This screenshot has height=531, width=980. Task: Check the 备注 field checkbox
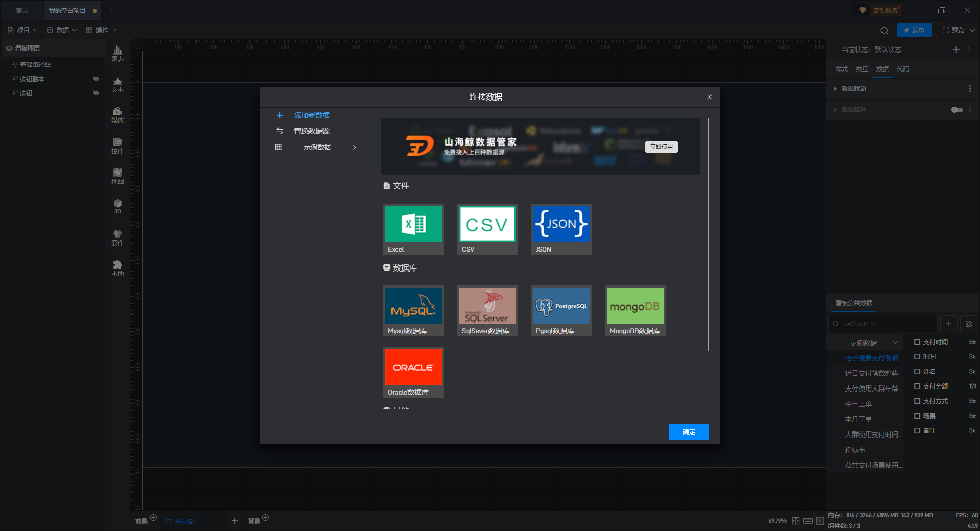click(917, 431)
